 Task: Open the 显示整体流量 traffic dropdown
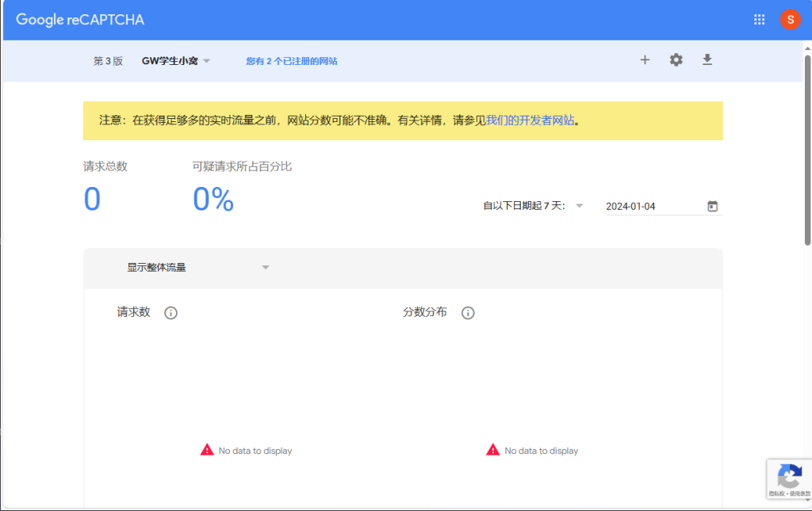pos(198,268)
